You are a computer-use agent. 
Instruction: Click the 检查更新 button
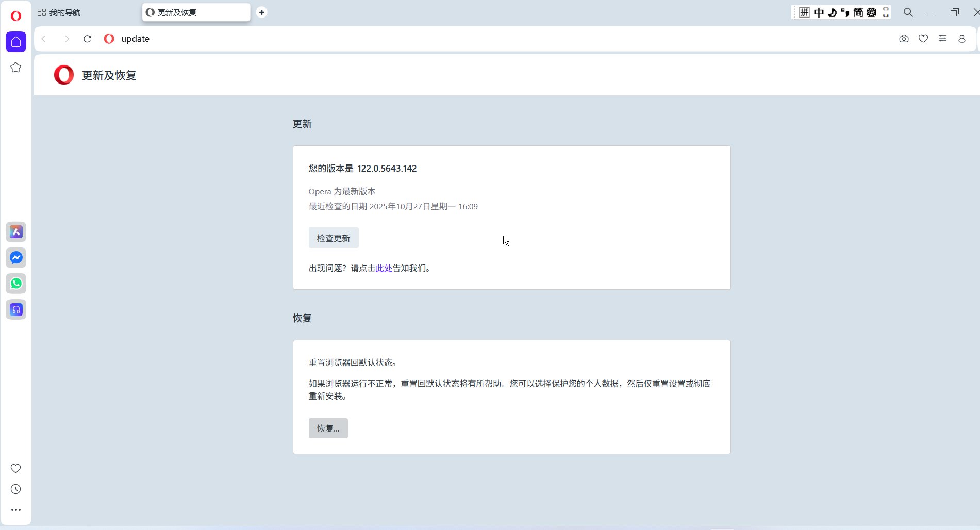click(333, 238)
